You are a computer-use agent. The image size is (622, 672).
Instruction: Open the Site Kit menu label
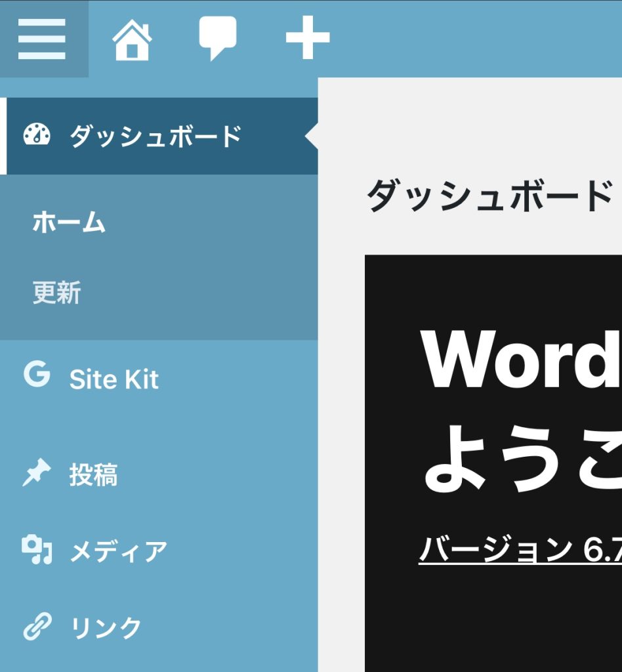[114, 379]
